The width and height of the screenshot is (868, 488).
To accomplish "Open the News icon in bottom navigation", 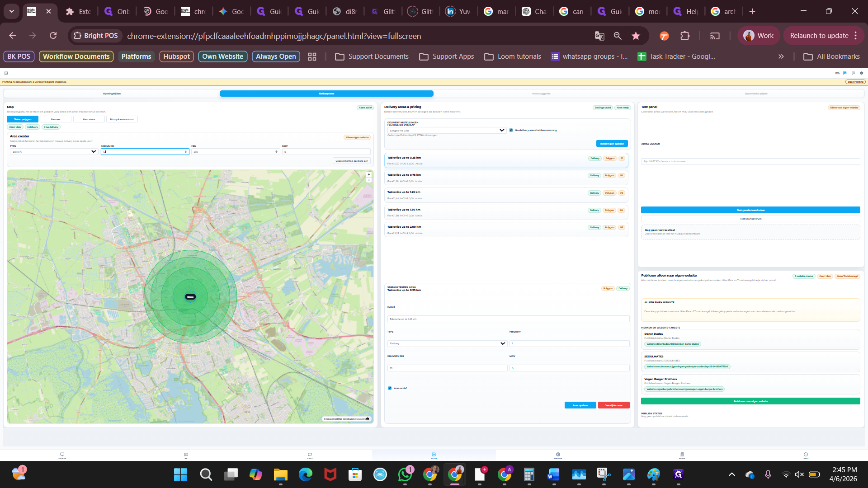I will [x=682, y=455].
